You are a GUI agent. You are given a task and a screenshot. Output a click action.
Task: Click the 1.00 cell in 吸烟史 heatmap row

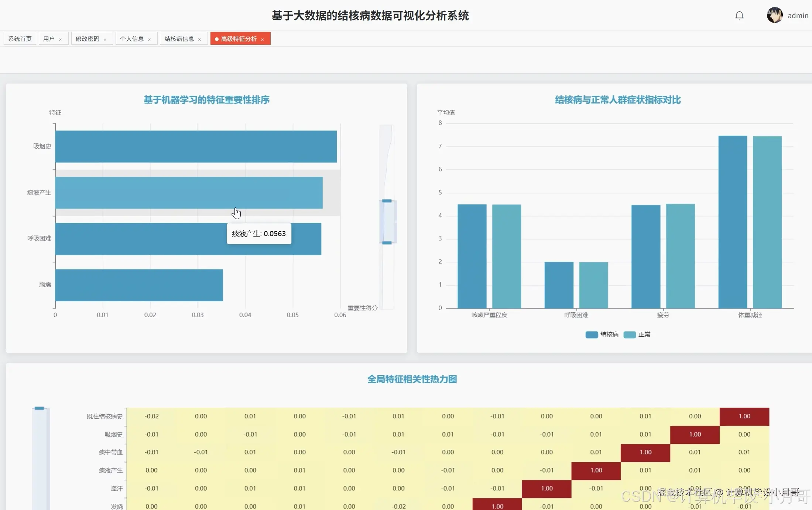click(695, 435)
